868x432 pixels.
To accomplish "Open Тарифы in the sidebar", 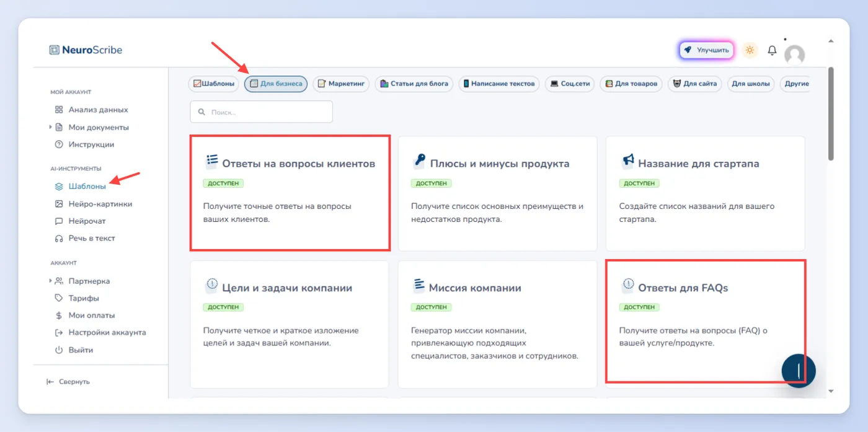I will [x=84, y=298].
